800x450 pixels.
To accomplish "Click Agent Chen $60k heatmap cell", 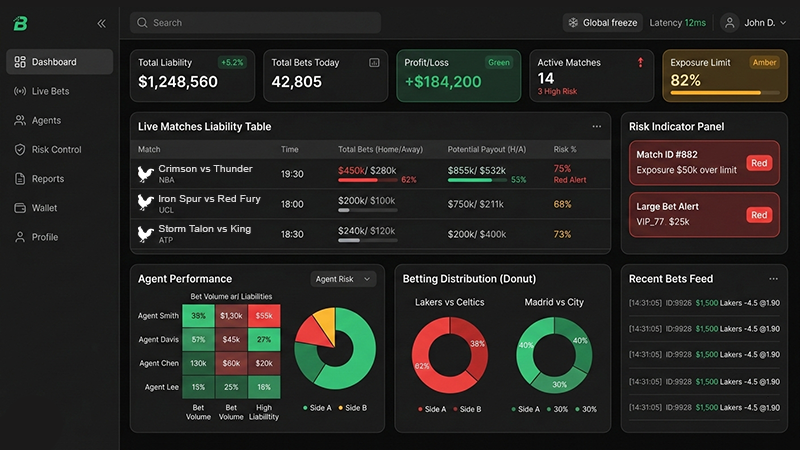I will pyautogui.click(x=231, y=363).
